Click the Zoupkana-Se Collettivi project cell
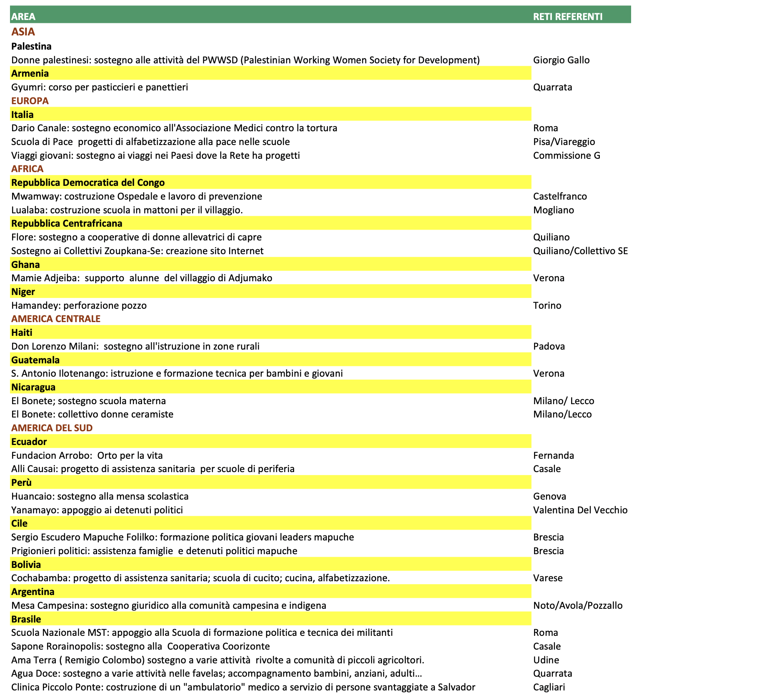This screenshot has width=769, height=700. [x=137, y=251]
